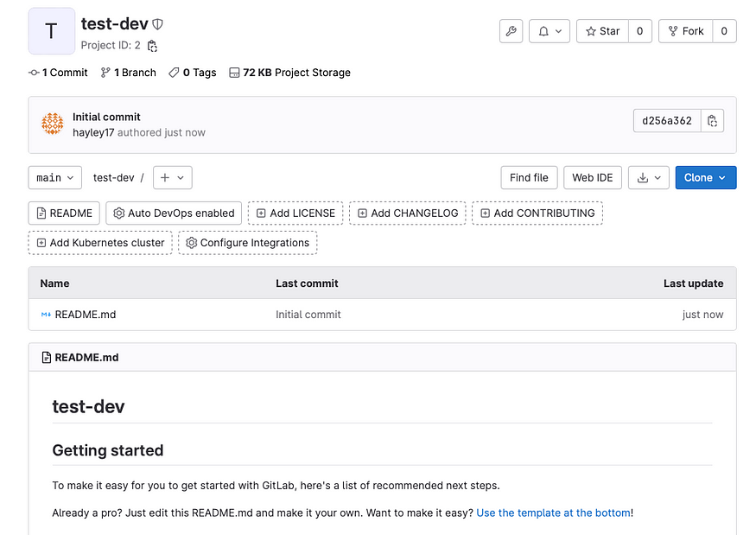Open the download source code dropdown
This screenshot has height=535, width=756.
point(649,177)
